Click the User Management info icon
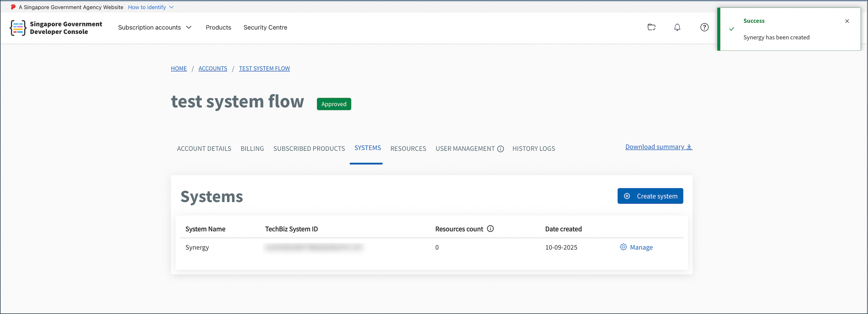Image resolution: width=868 pixels, height=314 pixels. (500, 149)
